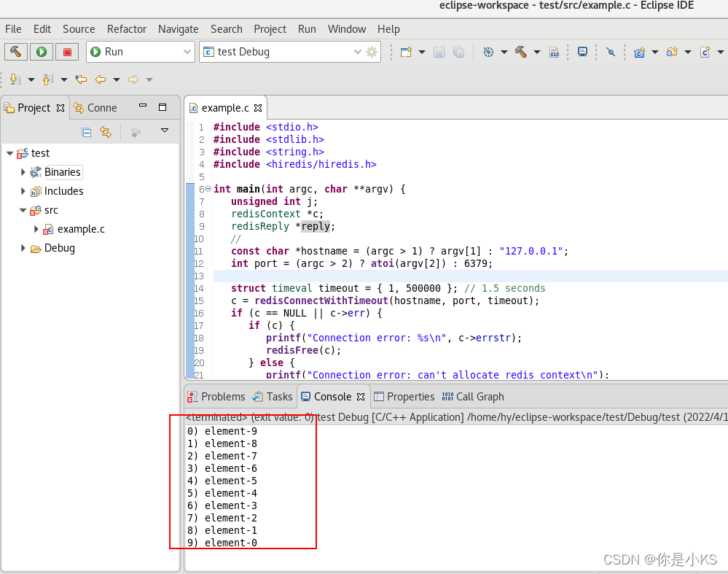Screen dimensions: 728x574
Task: Open the File menu
Action: [13, 29]
